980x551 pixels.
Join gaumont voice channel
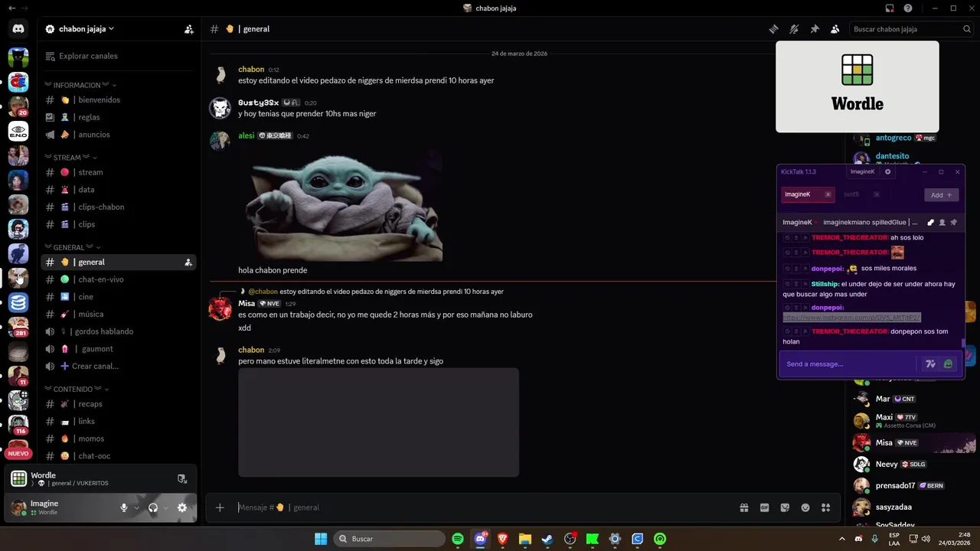(x=118, y=349)
